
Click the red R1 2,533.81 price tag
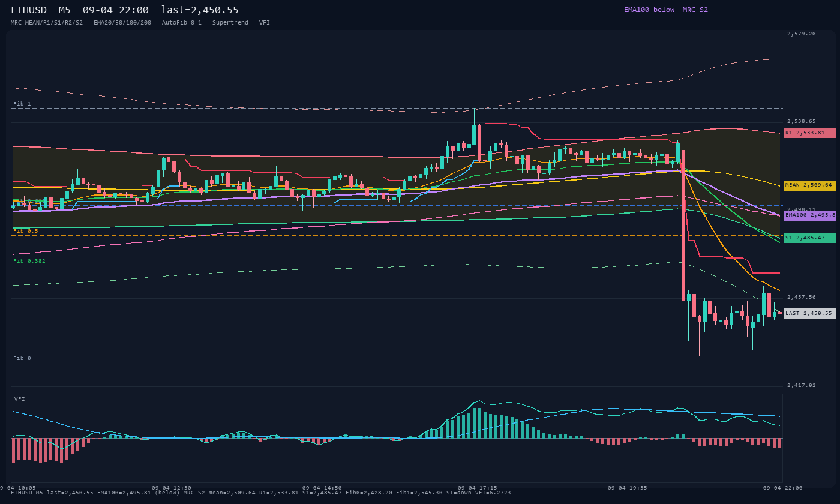pyautogui.click(x=809, y=133)
